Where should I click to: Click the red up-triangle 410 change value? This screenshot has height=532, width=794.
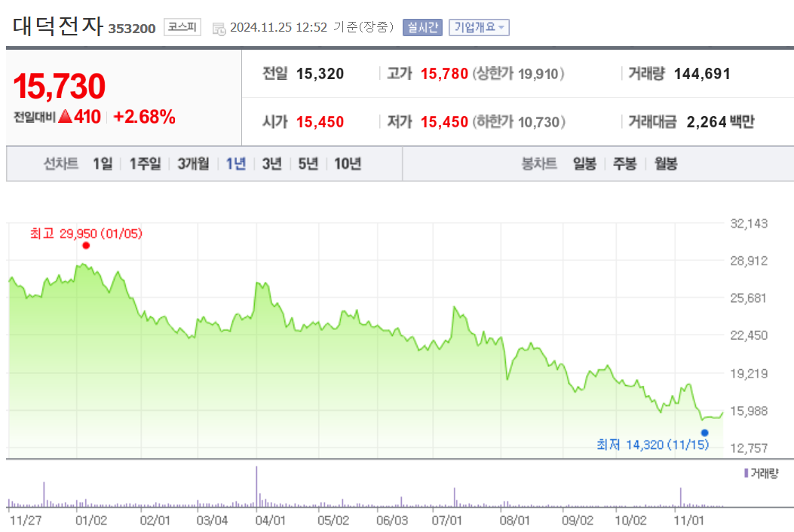(x=79, y=117)
